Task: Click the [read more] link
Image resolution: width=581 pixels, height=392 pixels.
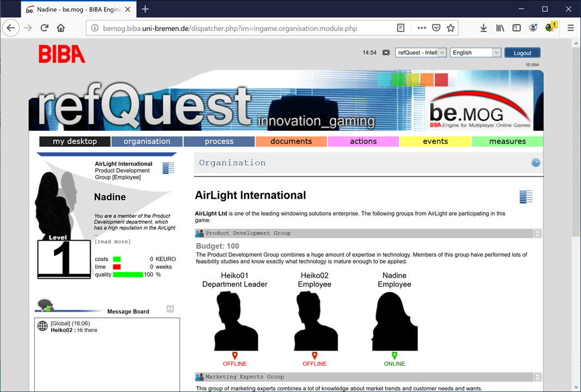Action: [x=113, y=242]
